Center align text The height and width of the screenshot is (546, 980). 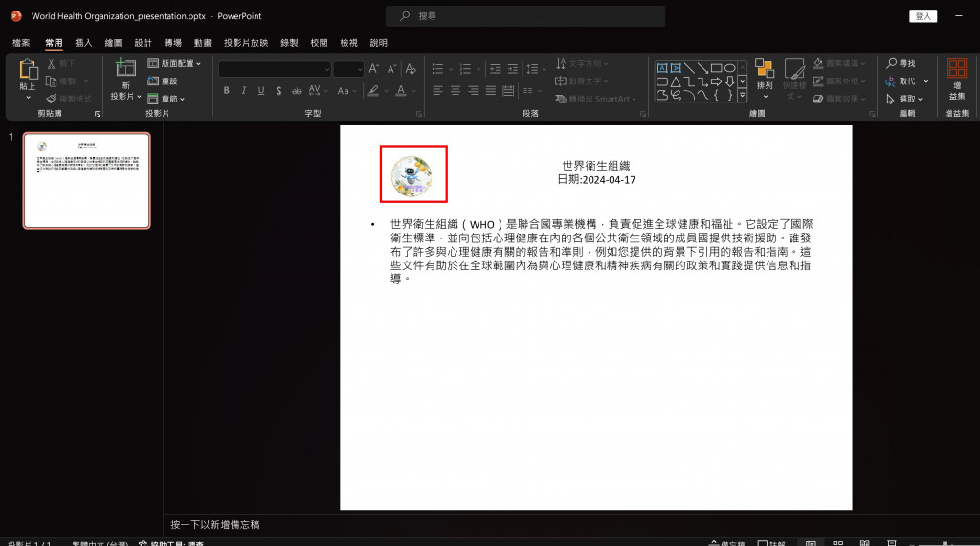456,91
